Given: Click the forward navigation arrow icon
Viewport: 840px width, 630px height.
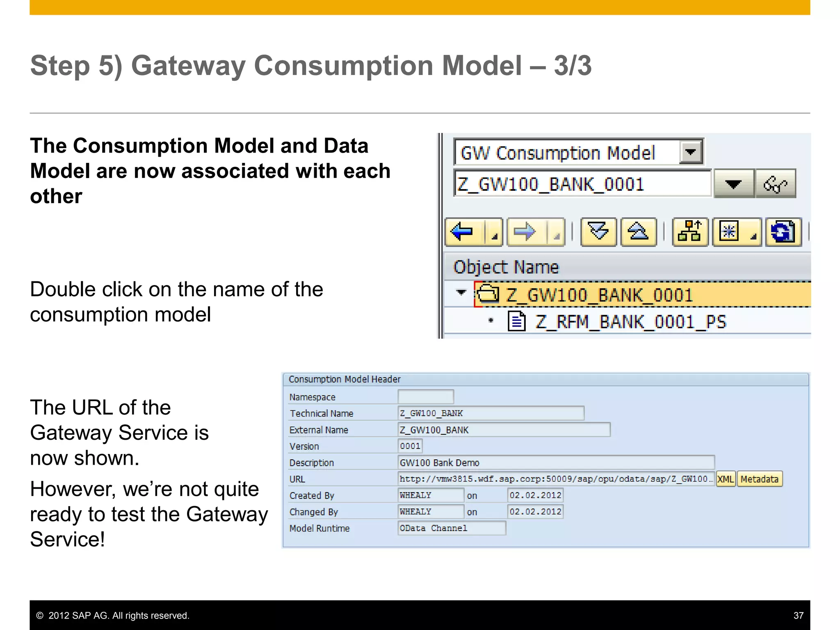Looking at the screenshot, I should coord(525,232).
